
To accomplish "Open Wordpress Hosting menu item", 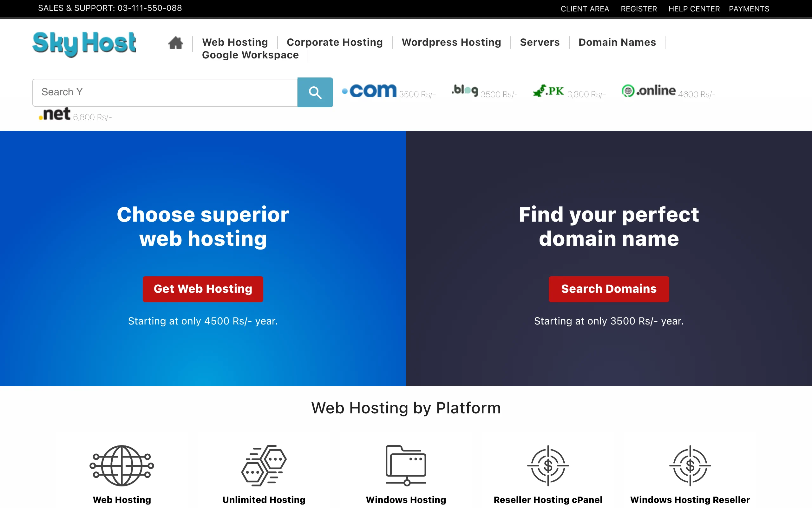I will [451, 42].
